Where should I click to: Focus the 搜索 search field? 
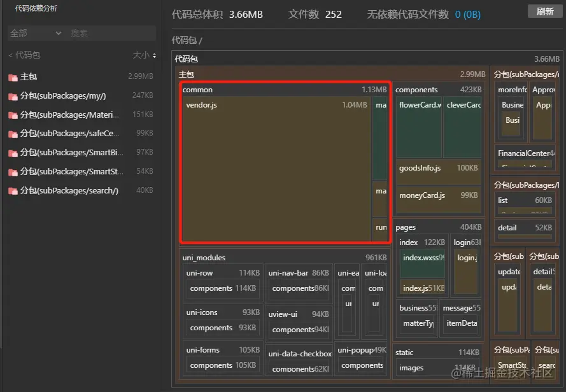[x=111, y=33]
